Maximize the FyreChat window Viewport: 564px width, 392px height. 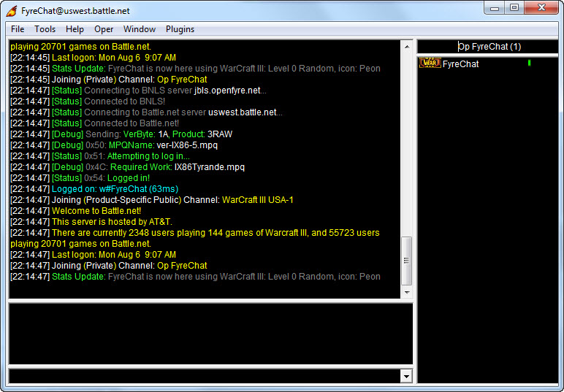pos(514,7)
